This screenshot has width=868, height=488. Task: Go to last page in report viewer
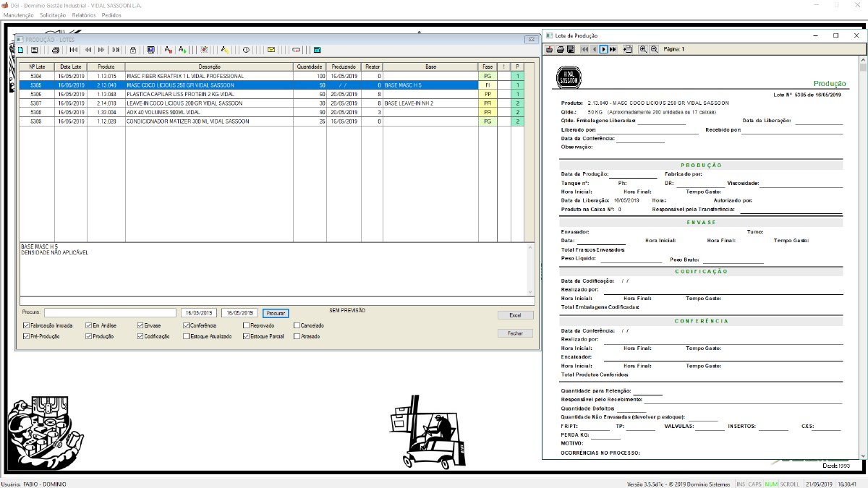pyautogui.click(x=613, y=49)
